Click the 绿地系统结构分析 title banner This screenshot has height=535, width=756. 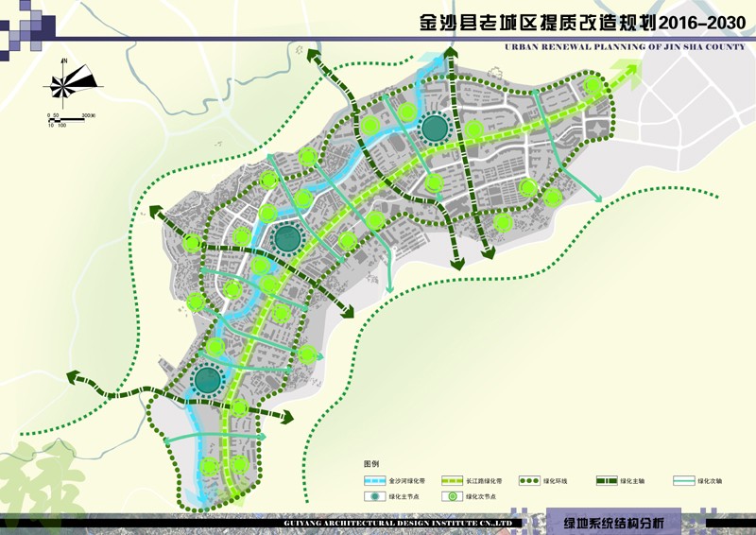614,523
